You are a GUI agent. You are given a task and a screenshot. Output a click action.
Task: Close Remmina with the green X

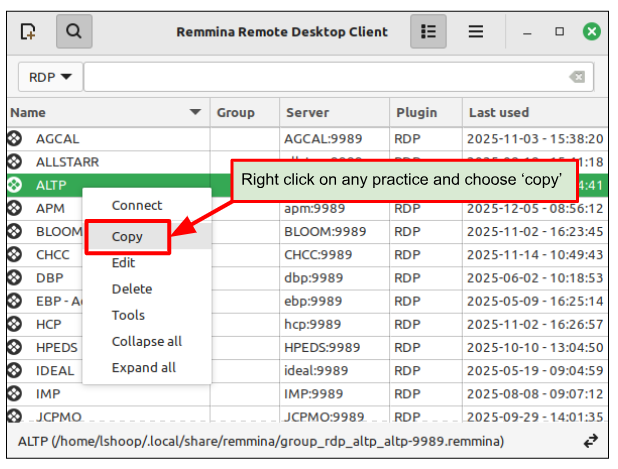pyautogui.click(x=591, y=32)
